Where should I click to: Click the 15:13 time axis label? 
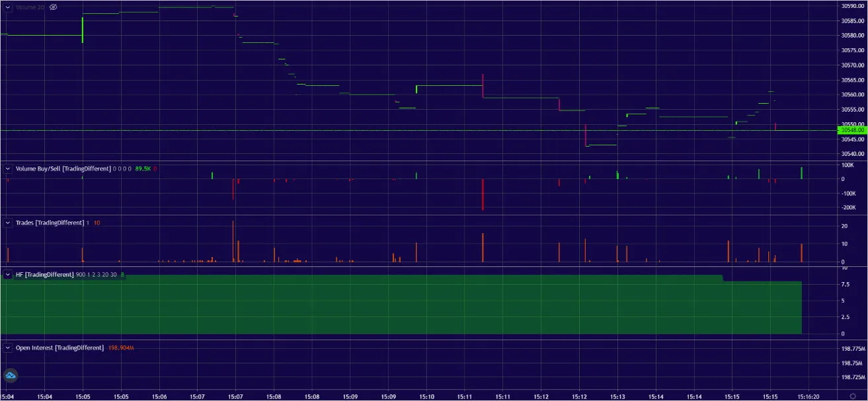click(x=617, y=397)
